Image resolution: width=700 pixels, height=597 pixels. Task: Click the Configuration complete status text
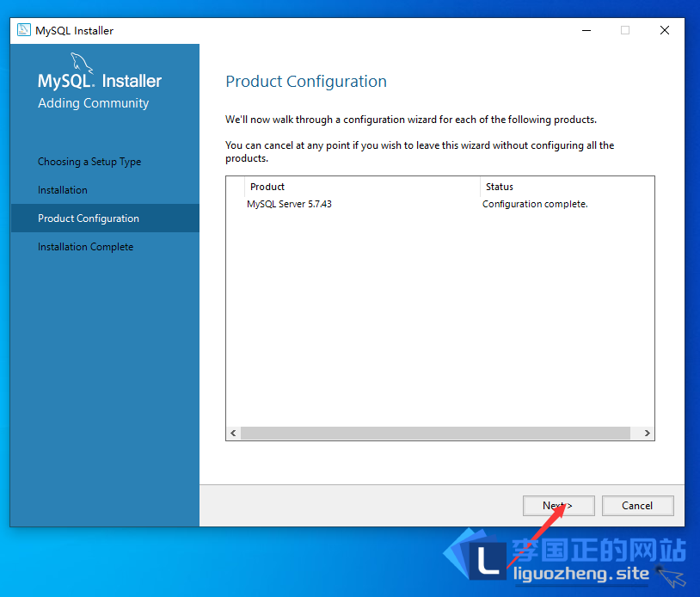[x=535, y=204]
